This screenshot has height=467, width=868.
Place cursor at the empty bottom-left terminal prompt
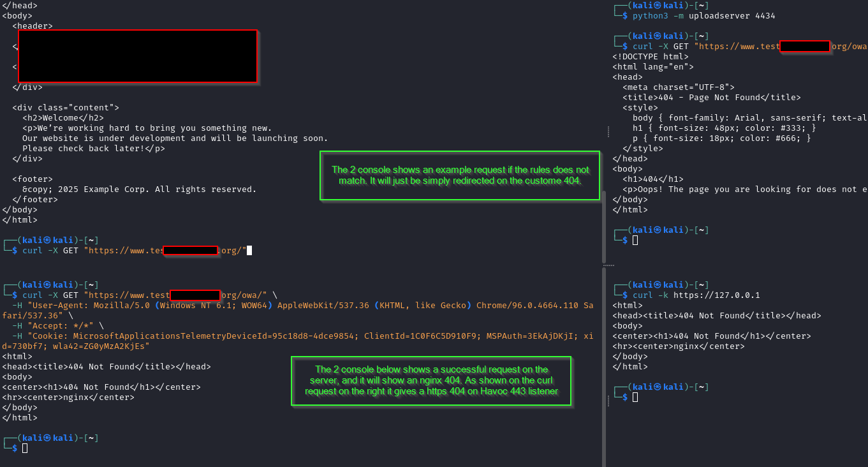(x=25, y=448)
